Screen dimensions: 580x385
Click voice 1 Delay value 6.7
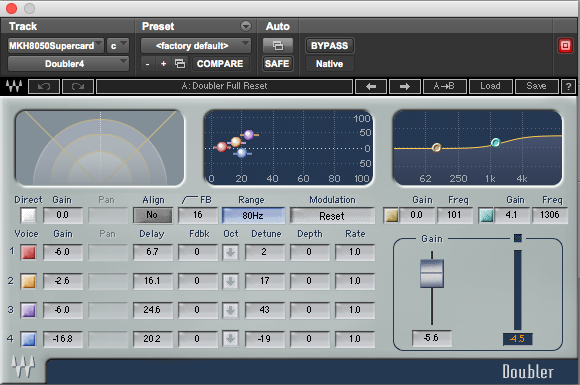pos(152,252)
